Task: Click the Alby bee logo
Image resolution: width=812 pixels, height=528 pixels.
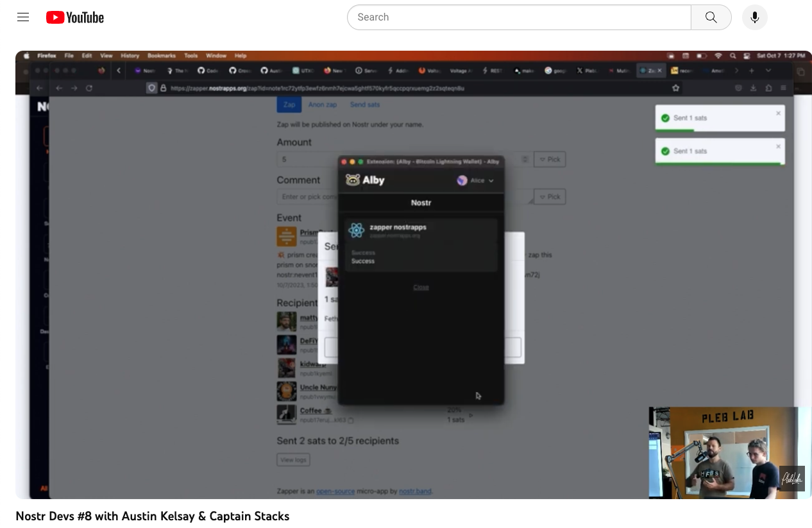Action: tap(353, 180)
